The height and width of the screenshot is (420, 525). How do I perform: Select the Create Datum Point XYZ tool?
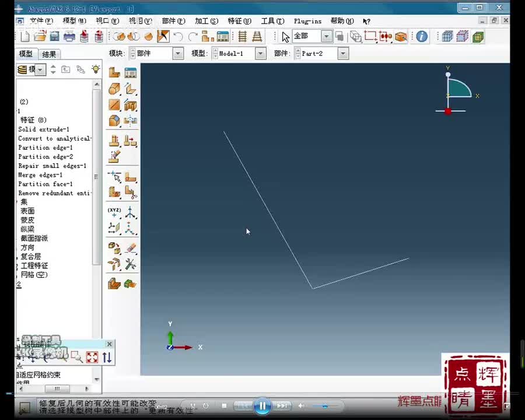click(x=114, y=212)
